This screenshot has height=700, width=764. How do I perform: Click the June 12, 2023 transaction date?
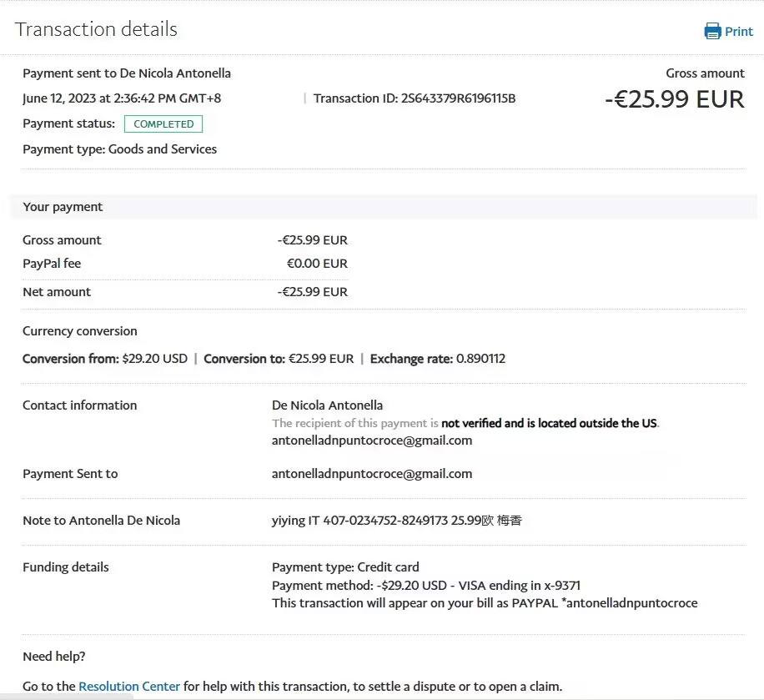point(122,98)
